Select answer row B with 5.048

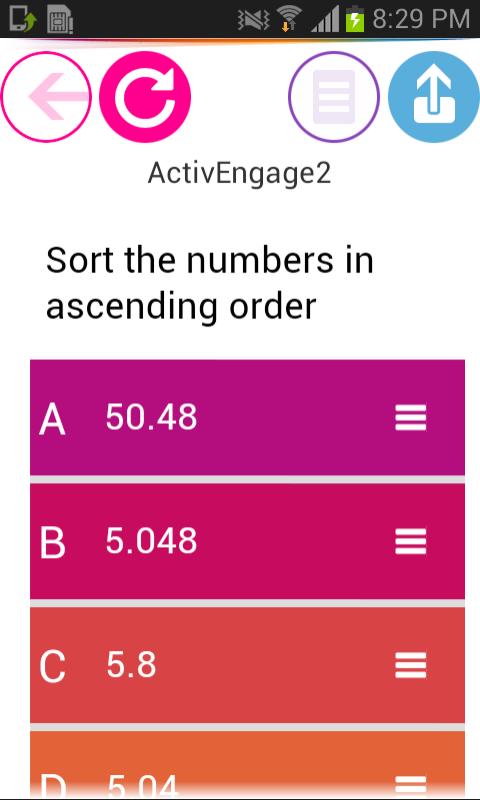247,541
